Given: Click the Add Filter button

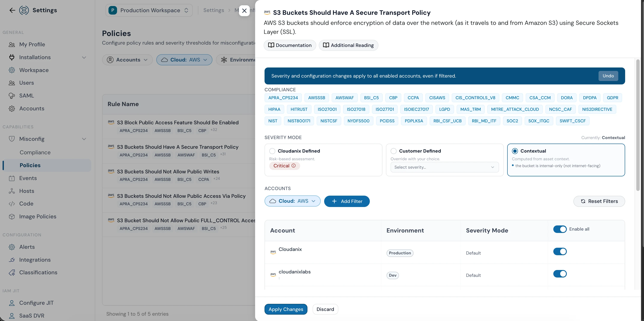Looking at the screenshot, I should click(x=347, y=201).
